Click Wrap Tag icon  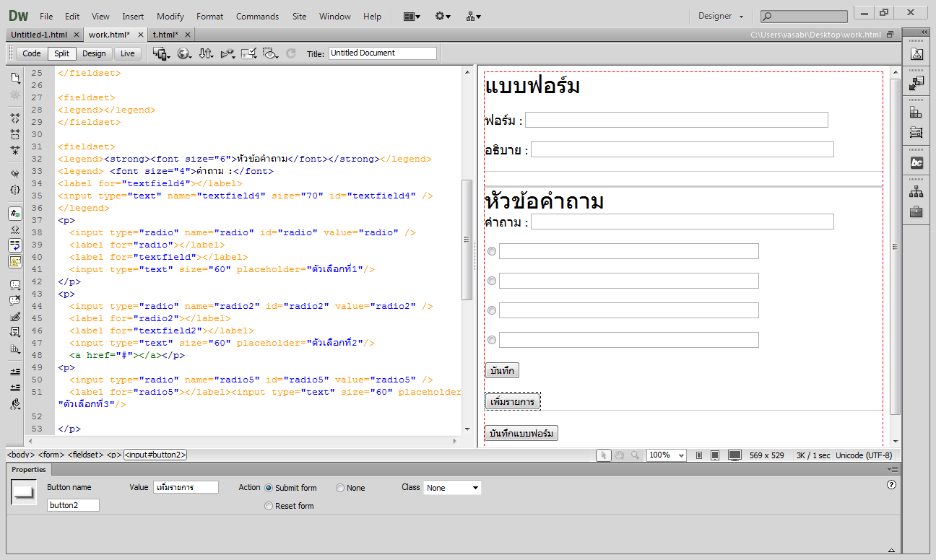15,317
